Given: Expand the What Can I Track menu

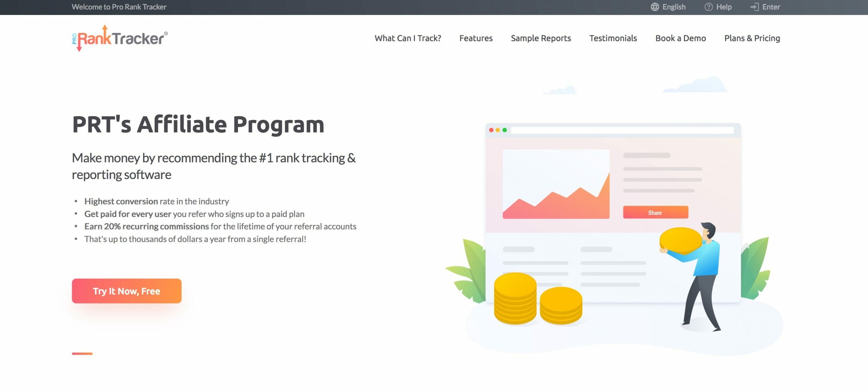Looking at the screenshot, I should pyautogui.click(x=408, y=38).
